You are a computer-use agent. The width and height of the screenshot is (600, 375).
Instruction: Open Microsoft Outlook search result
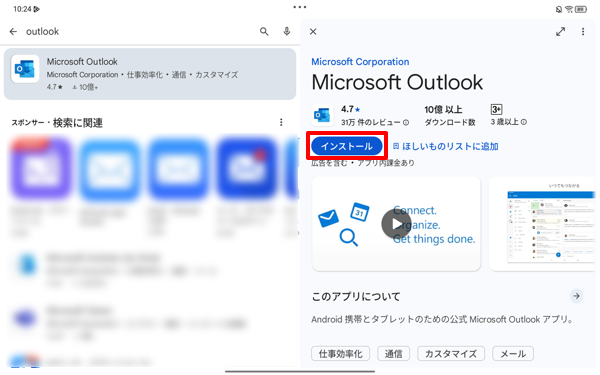[x=150, y=74]
